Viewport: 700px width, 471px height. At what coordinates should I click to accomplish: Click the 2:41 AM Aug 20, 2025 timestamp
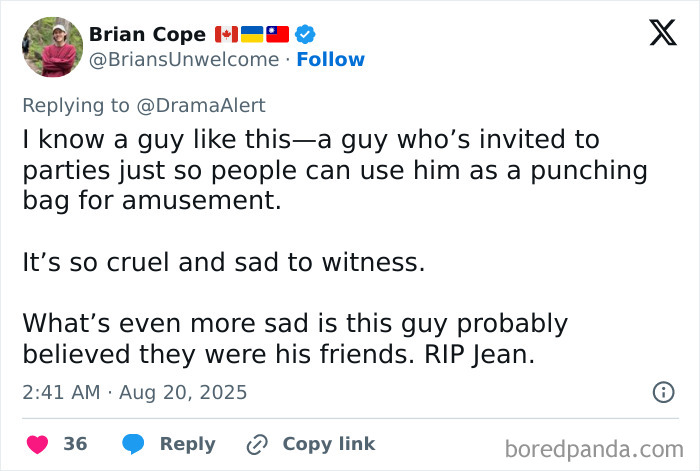pos(134,392)
